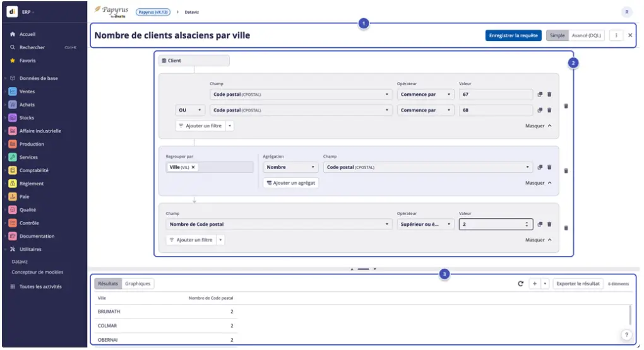Click the results table vertical scrollbar
This screenshot has height=350, width=644.
pyautogui.click(x=629, y=314)
